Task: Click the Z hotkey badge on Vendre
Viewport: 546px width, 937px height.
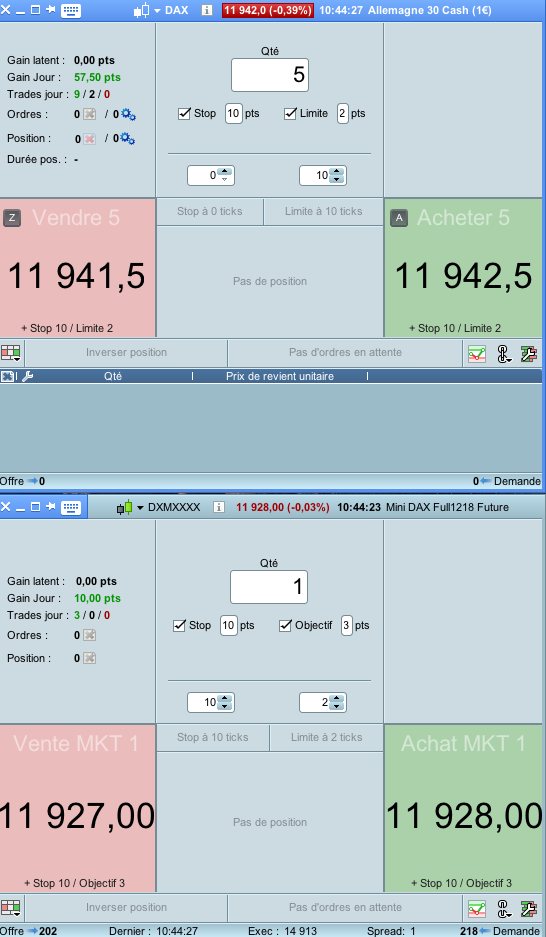Action: (x=12, y=218)
